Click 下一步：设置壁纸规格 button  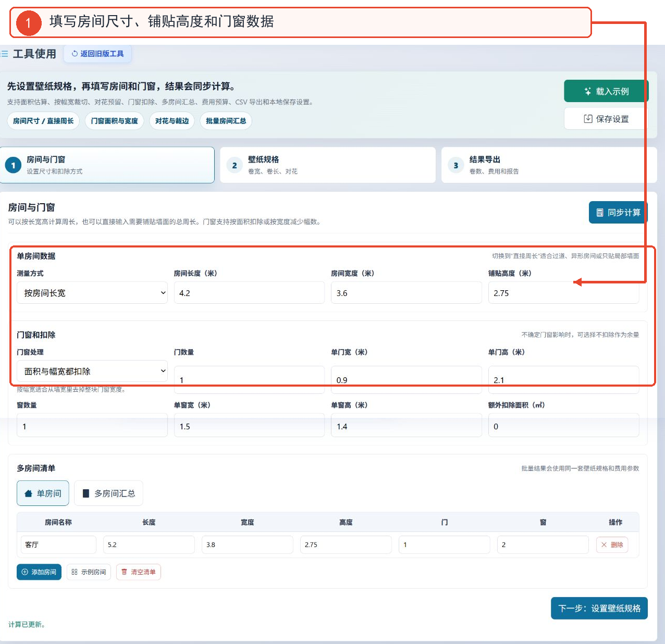tap(599, 608)
